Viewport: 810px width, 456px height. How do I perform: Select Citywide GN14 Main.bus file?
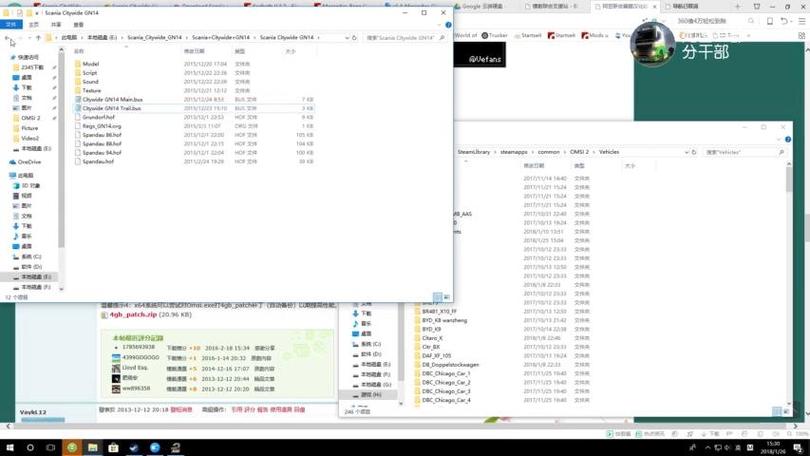(112, 99)
